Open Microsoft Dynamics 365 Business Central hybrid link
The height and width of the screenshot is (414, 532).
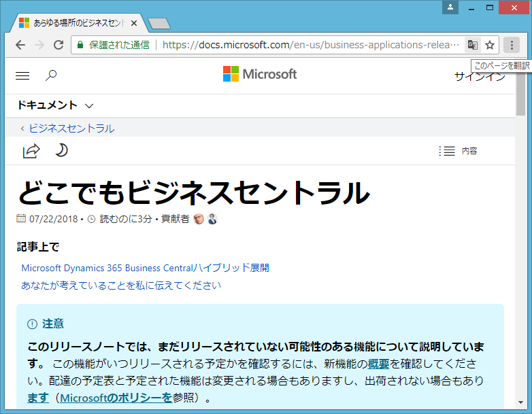(145, 268)
